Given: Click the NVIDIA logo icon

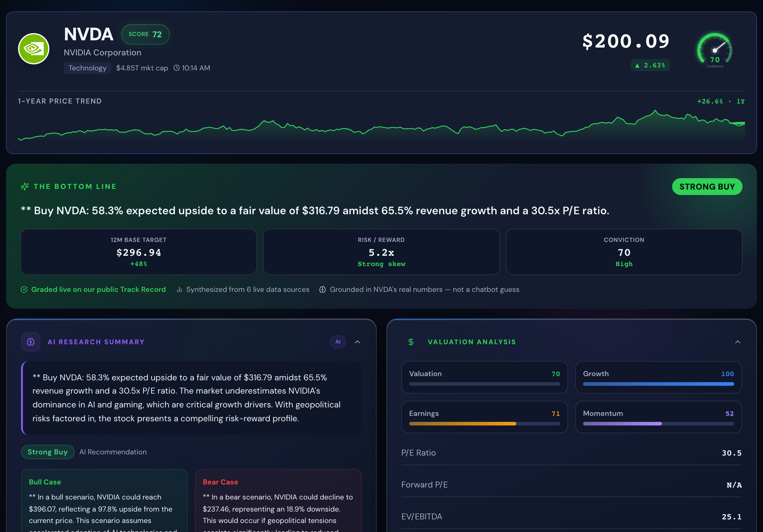Looking at the screenshot, I should pos(34,49).
